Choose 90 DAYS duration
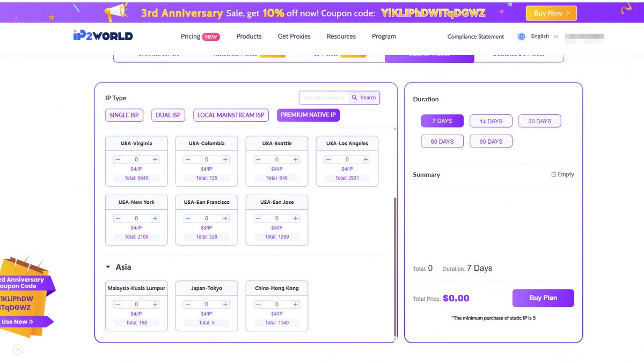 (491, 142)
